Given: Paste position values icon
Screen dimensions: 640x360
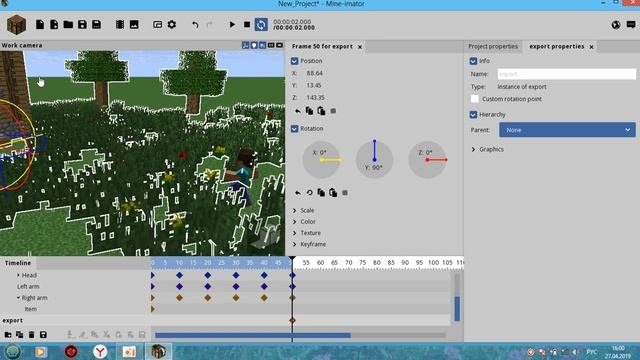Looking at the screenshot, I should (321, 111).
